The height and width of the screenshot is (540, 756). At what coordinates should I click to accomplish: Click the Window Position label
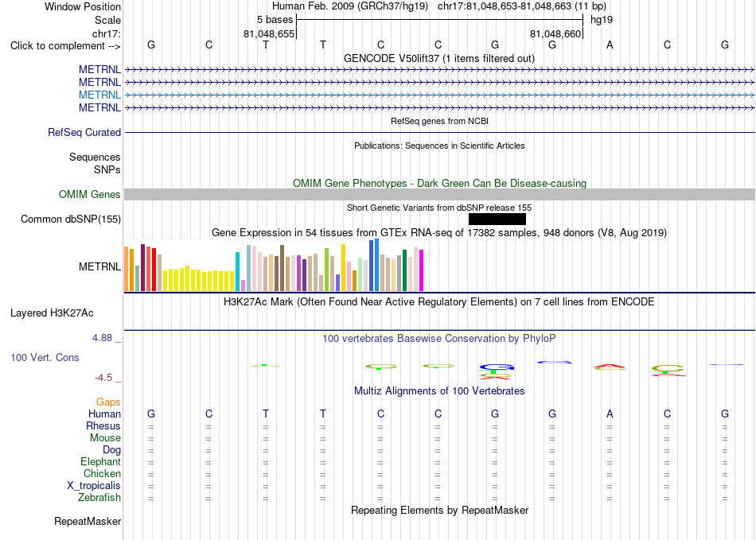coord(83,6)
